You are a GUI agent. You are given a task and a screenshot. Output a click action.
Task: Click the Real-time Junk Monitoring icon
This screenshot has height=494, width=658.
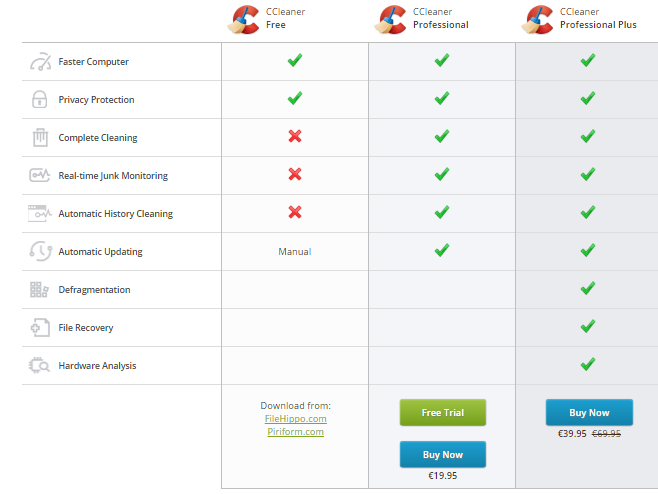(40, 176)
